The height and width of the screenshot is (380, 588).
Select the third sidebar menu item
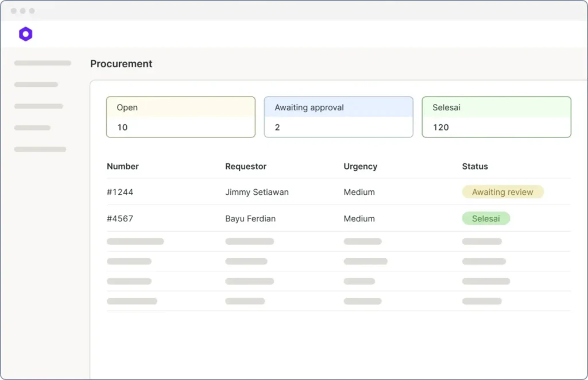(x=38, y=106)
